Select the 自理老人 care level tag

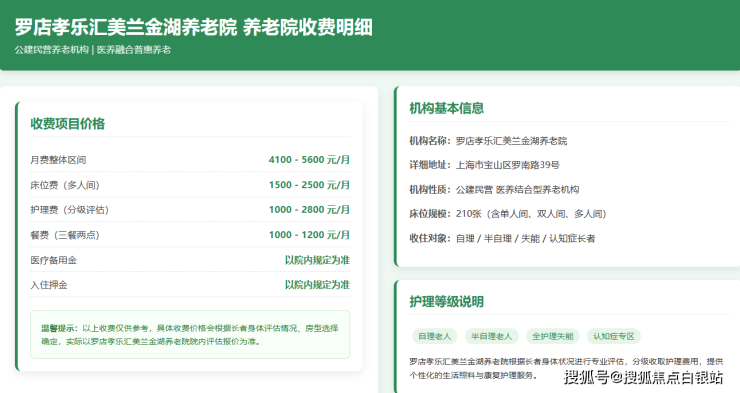click(x=434, y=336)
